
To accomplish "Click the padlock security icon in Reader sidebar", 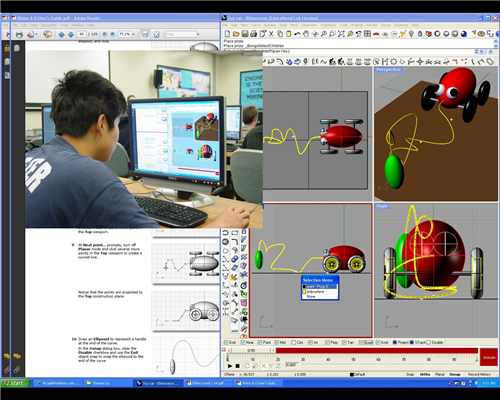I will point(7,48).
